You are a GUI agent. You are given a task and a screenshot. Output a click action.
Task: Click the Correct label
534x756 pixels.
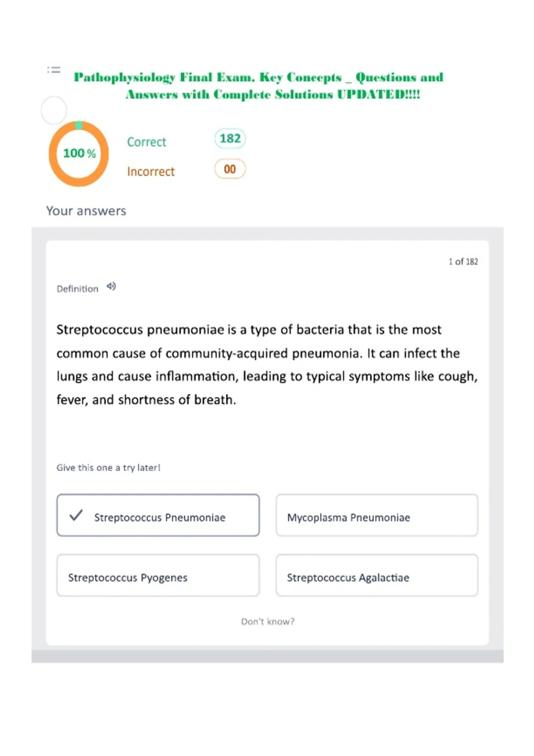[146, 142]
